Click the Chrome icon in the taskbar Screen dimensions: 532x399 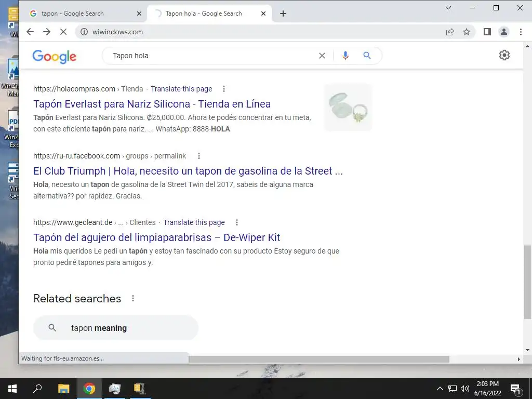(89, 389)
